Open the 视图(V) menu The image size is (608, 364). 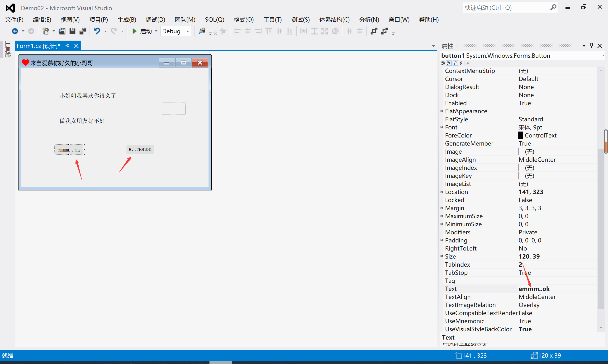tap(70, 20)
